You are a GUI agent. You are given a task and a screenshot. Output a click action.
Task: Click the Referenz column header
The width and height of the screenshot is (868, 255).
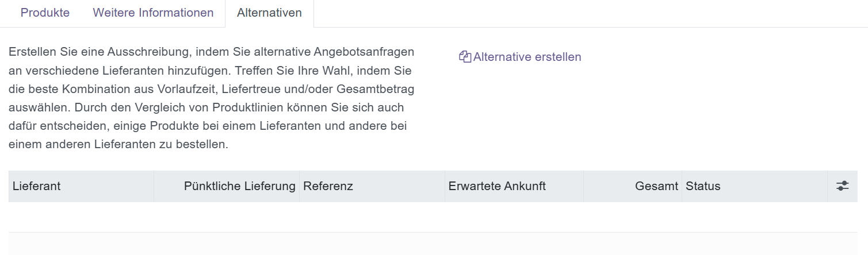[x=328, y=186]
